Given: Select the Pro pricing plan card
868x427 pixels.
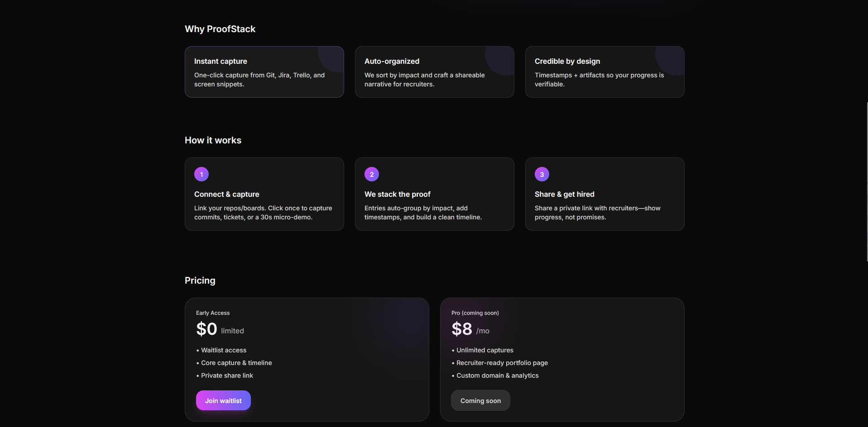Looking at the screenshot, I should (562, 359).
